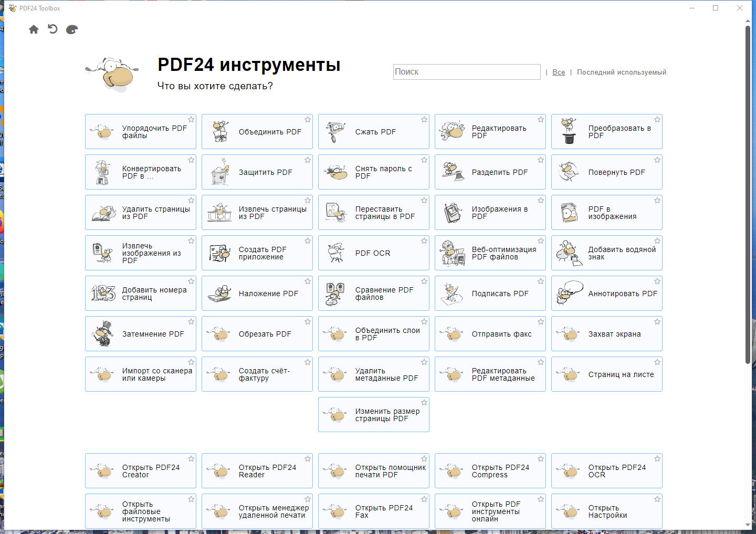The height and width of the screenshot is (534, 756).
Task: Click the undo/back arrow icon
Action: coord(52,29)
